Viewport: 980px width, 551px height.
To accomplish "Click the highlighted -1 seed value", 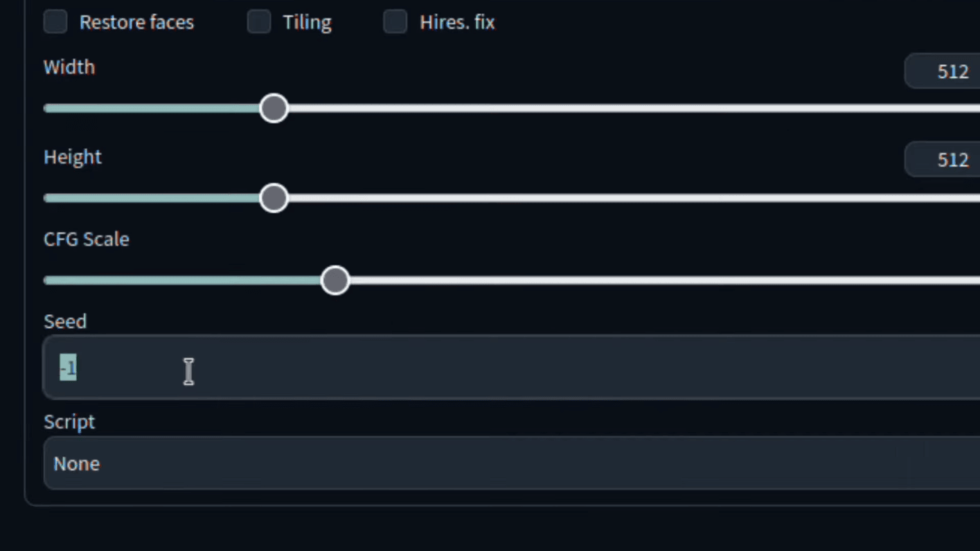I will (x=68, y=368).
